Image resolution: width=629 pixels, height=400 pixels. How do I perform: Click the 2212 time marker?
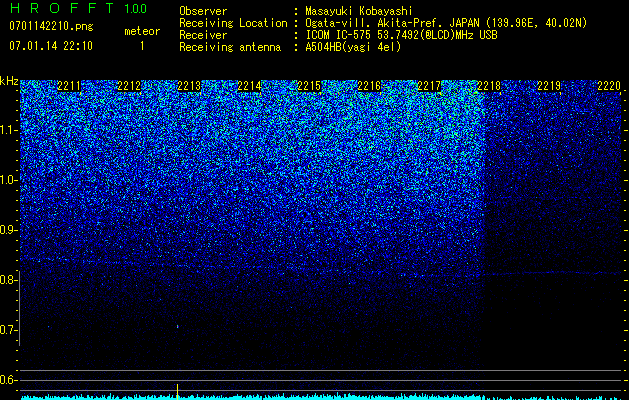click(129, 86)
